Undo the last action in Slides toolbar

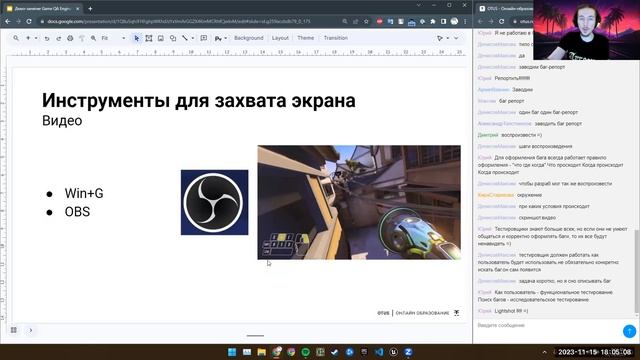[x=47, y=38]
